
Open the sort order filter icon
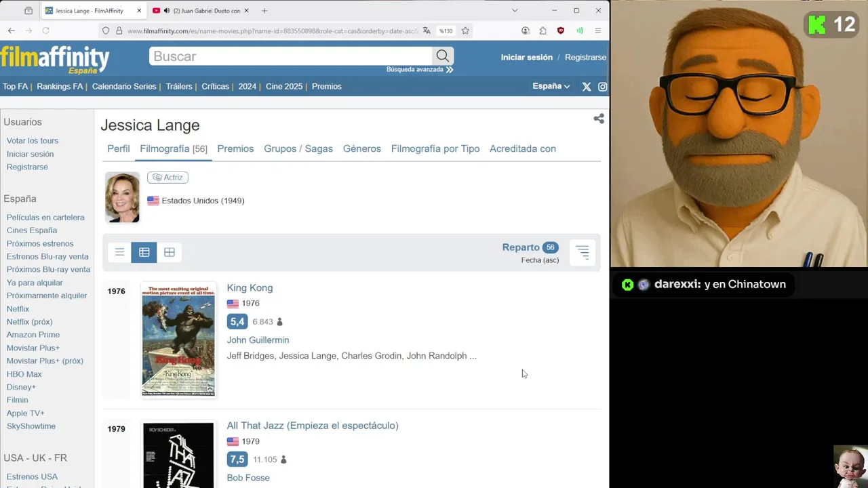(583, 253)
